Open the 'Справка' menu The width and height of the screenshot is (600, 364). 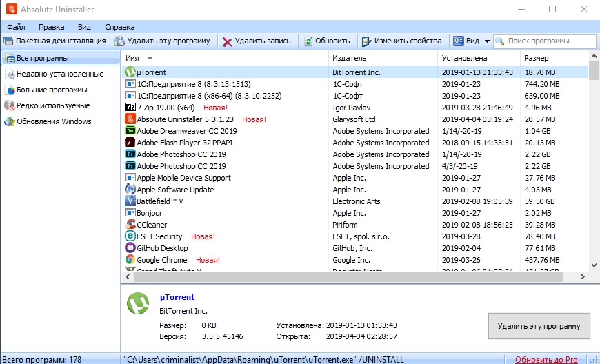[x=120, y=27]
